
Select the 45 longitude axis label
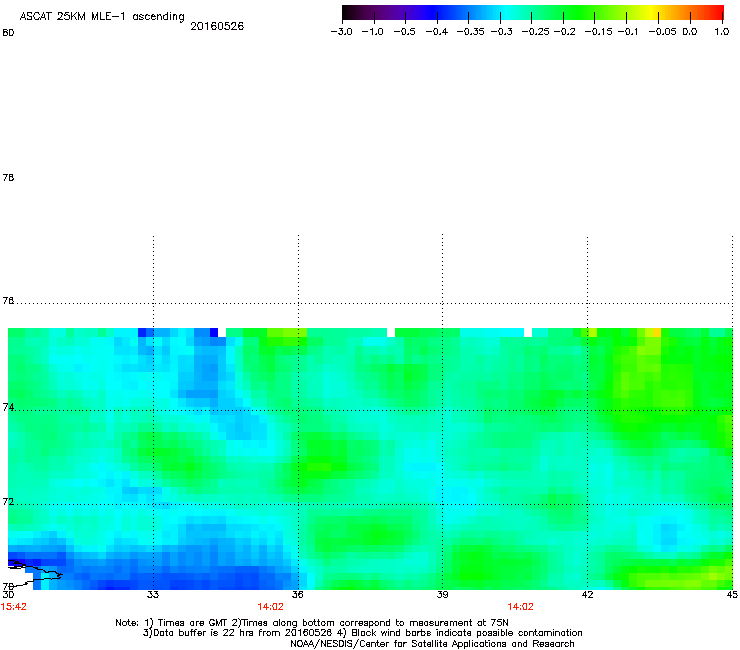coord(732,595)
